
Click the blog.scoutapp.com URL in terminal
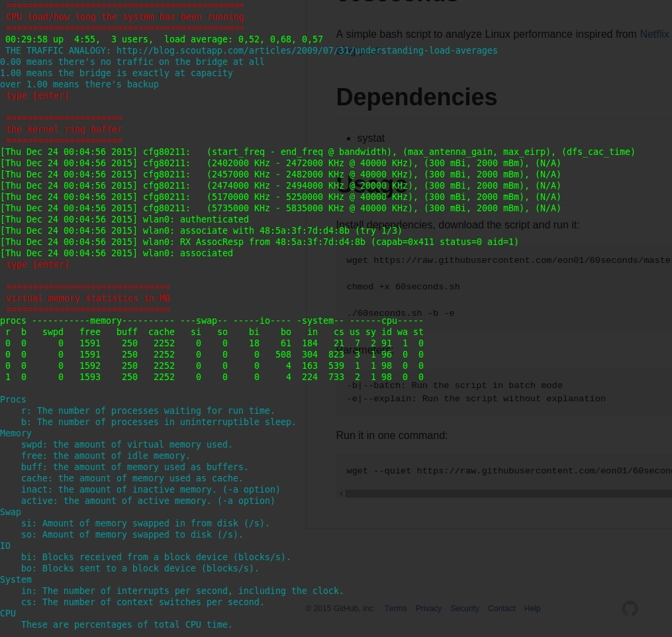coord(307,50)
